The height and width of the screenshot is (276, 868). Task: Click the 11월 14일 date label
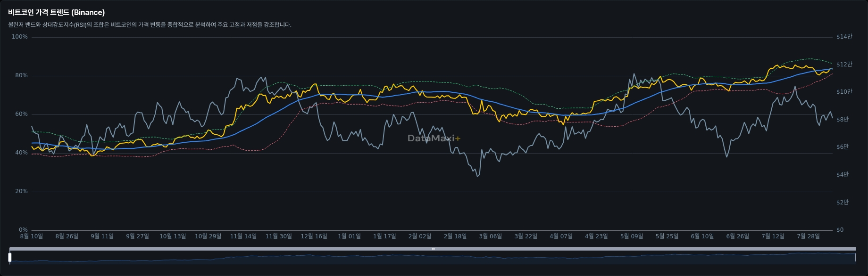243,236
